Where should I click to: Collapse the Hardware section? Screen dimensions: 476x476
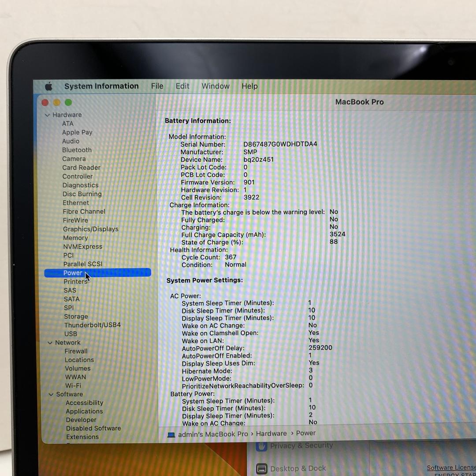tap(47, 115)
